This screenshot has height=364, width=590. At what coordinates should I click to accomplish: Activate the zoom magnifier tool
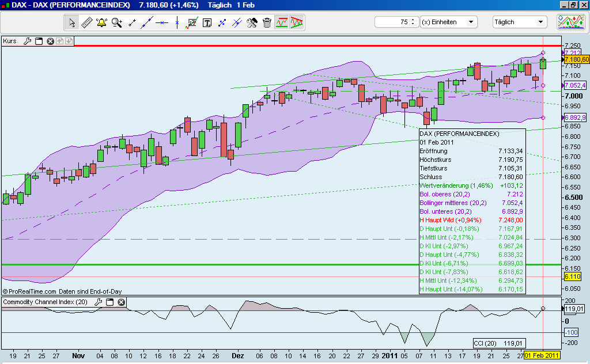tap(116, 22)
